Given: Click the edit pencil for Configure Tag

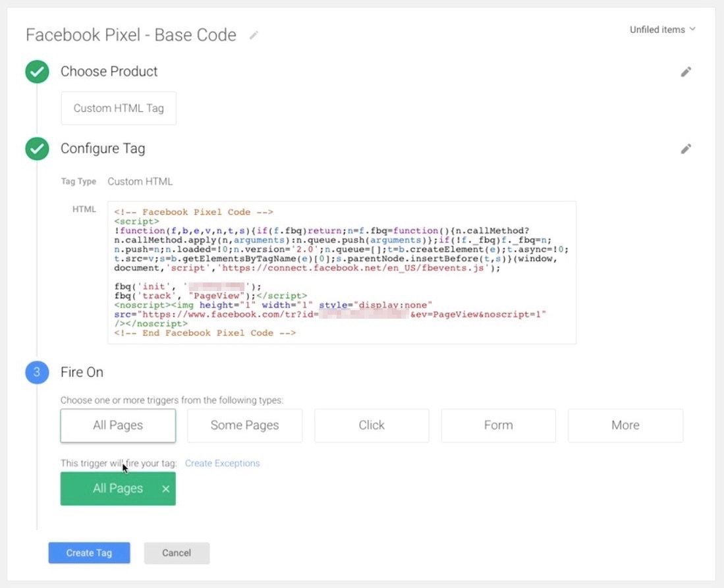Looking at the screenshot, I should [x=686, y=148].
